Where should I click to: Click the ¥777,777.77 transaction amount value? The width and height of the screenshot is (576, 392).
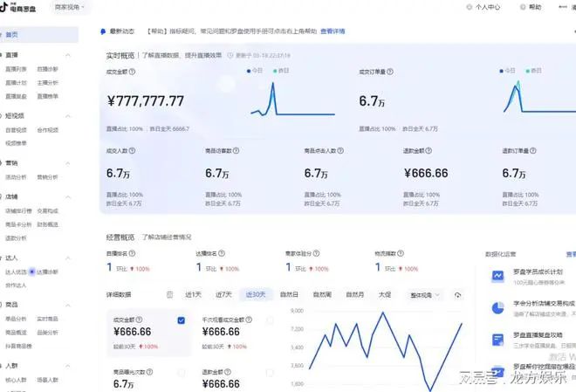(x=146, y=101)
